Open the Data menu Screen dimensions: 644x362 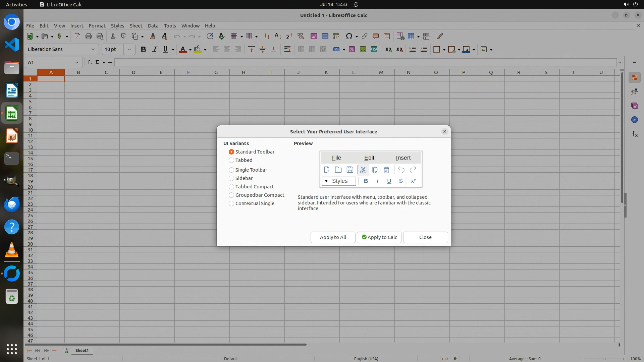(153, 26)
